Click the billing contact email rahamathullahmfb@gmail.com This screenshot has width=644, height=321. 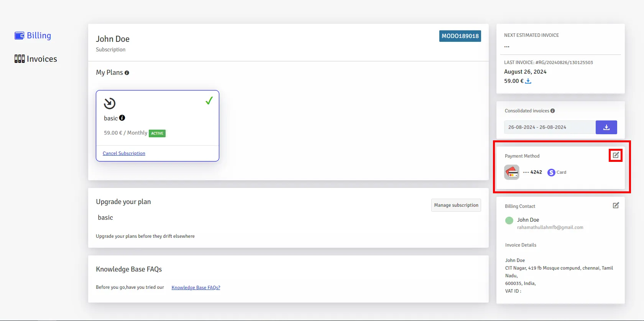[x=550, y=227]
